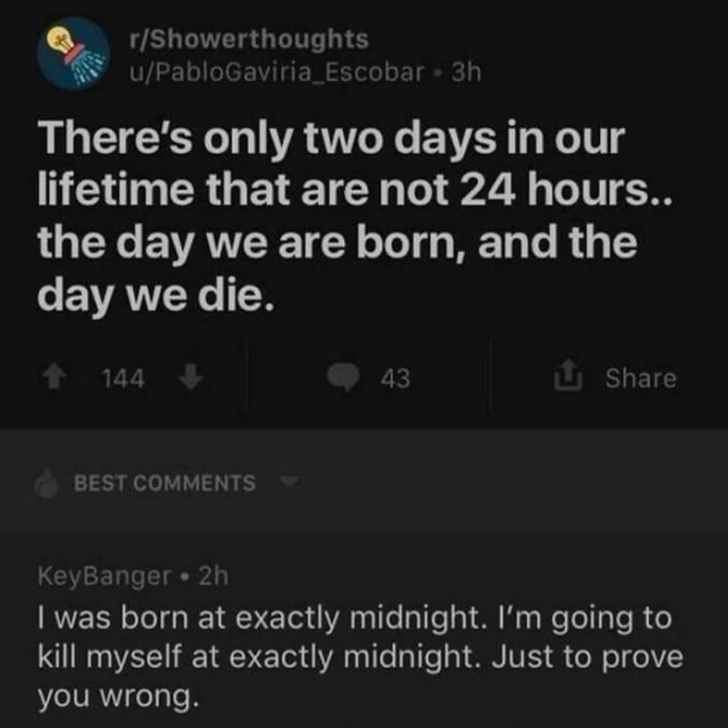
Task: Open comments via the speech bubble icon
Action: (x=344, y=378)
